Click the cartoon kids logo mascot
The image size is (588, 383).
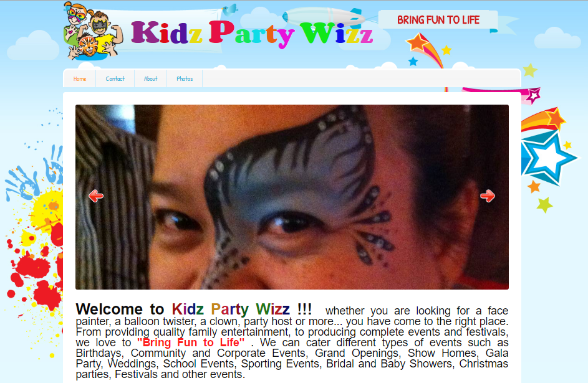(x=94, y=31)
